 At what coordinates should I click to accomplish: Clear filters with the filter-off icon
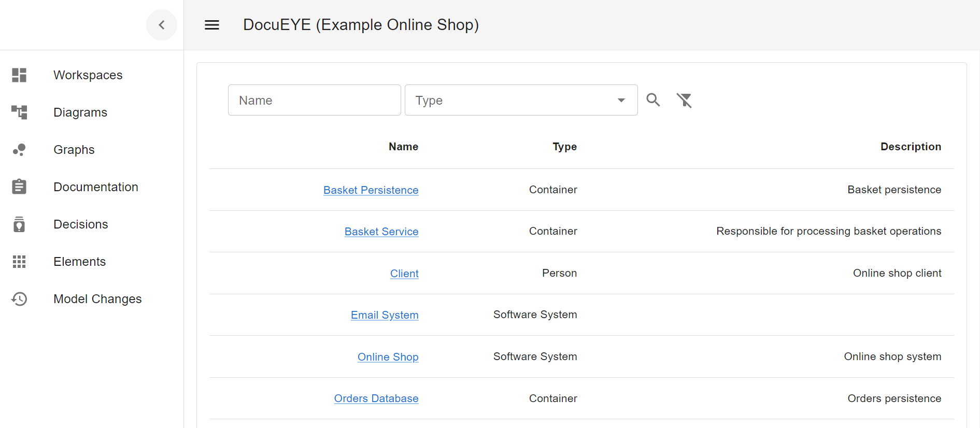(x=684, y=100)
